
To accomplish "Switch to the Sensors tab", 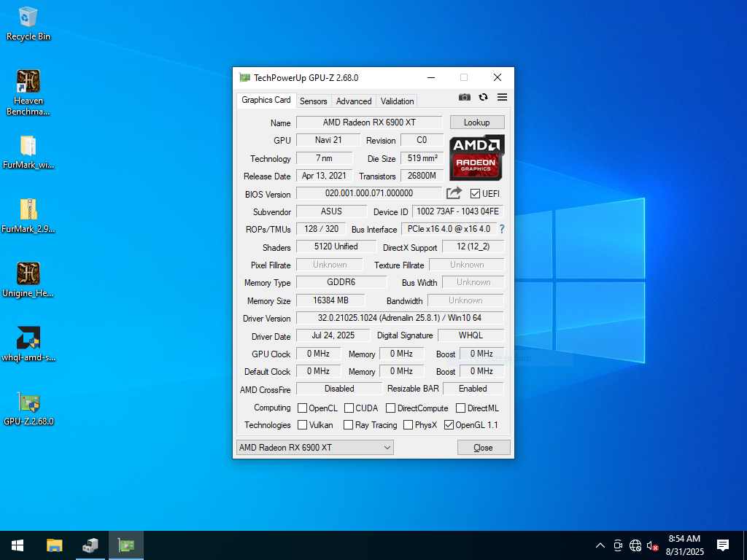I will [x=314, y=101].
